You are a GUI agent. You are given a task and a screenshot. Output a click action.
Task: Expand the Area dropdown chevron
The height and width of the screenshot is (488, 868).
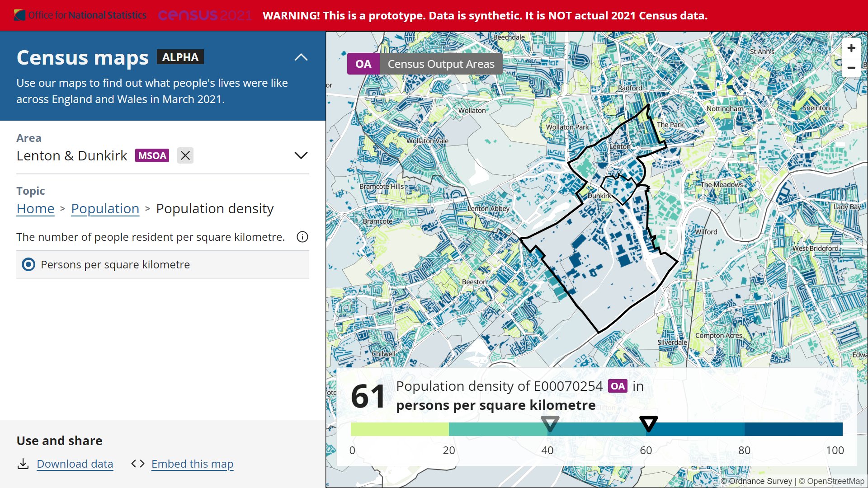[x=301, y=155]
